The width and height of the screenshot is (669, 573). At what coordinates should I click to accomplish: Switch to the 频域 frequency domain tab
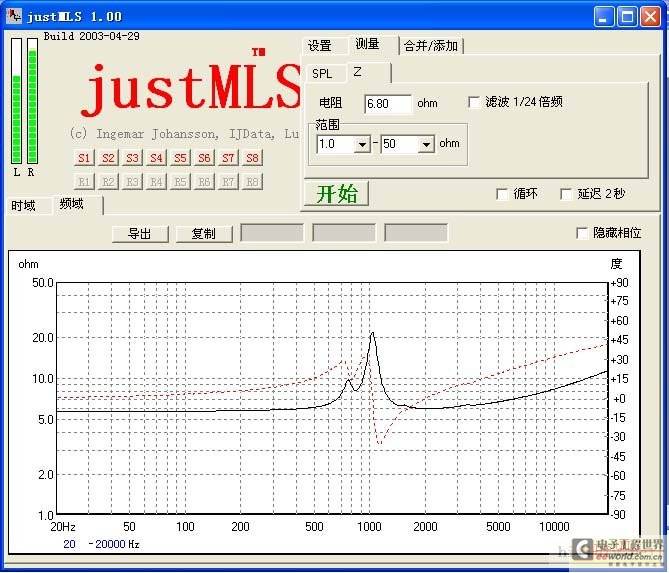click(77, 204)
